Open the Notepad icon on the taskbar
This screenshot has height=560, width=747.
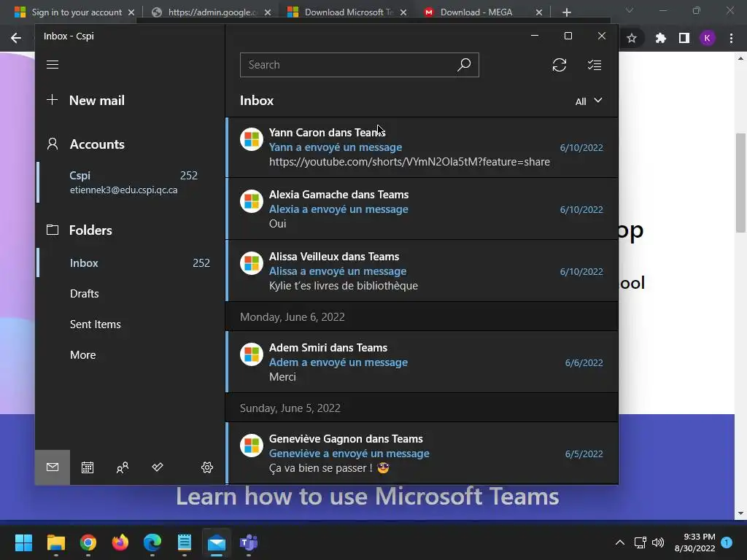coord(185,542)
